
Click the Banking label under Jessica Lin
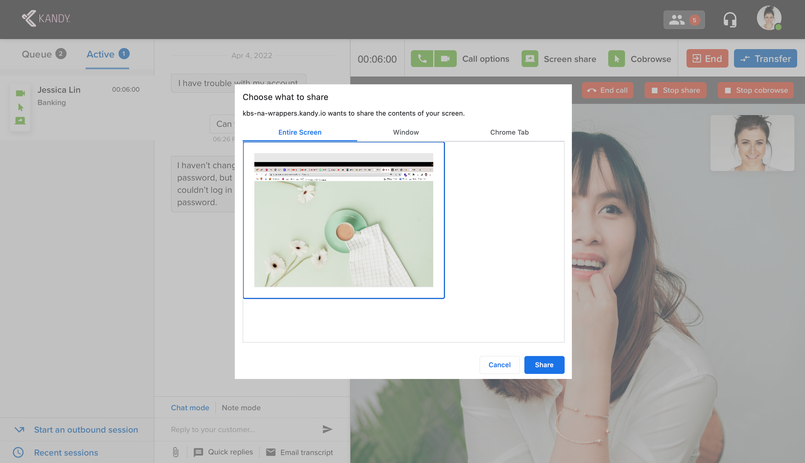click(x=51, y=103)
